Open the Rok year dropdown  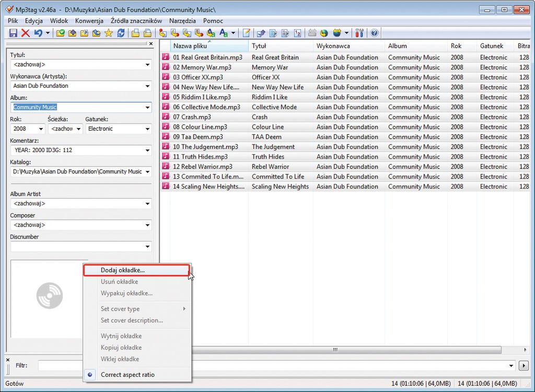41,129
